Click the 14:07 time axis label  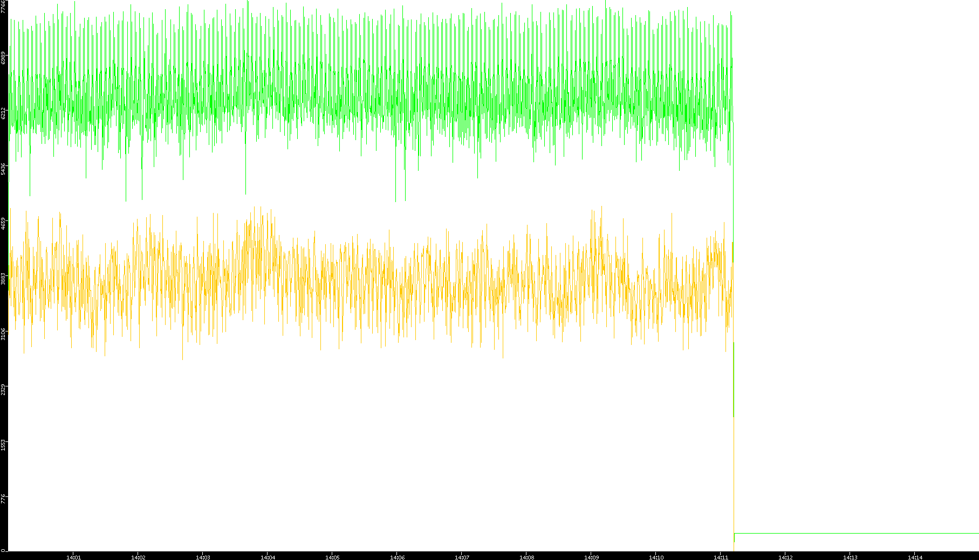pyautogui.click(x=462, y=557)
